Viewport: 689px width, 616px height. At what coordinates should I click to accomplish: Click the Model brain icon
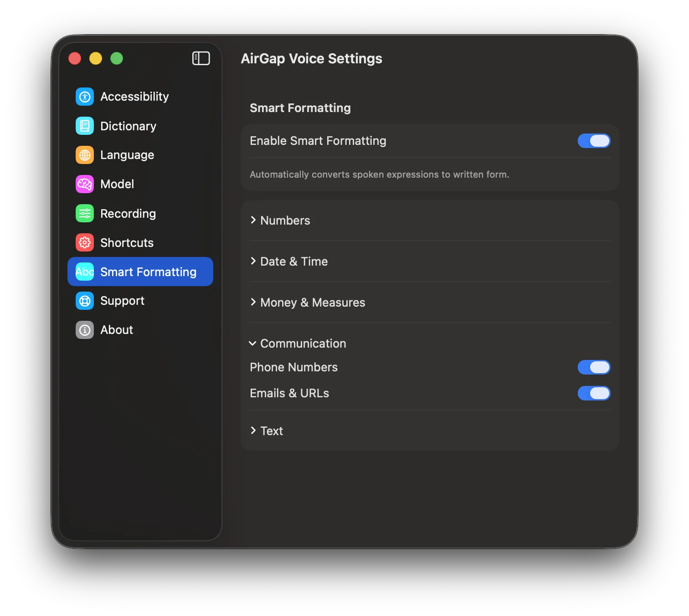(85, 184)
